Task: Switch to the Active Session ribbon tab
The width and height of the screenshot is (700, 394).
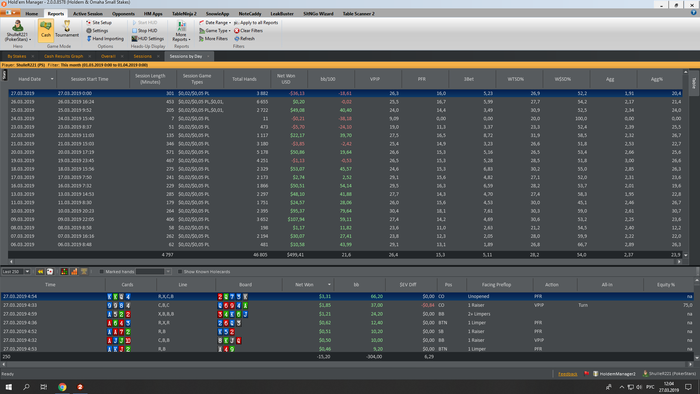Action: (88, 14)
